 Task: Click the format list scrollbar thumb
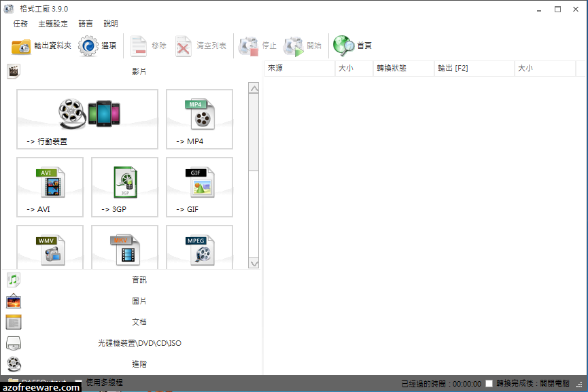[x=254, y=132]
